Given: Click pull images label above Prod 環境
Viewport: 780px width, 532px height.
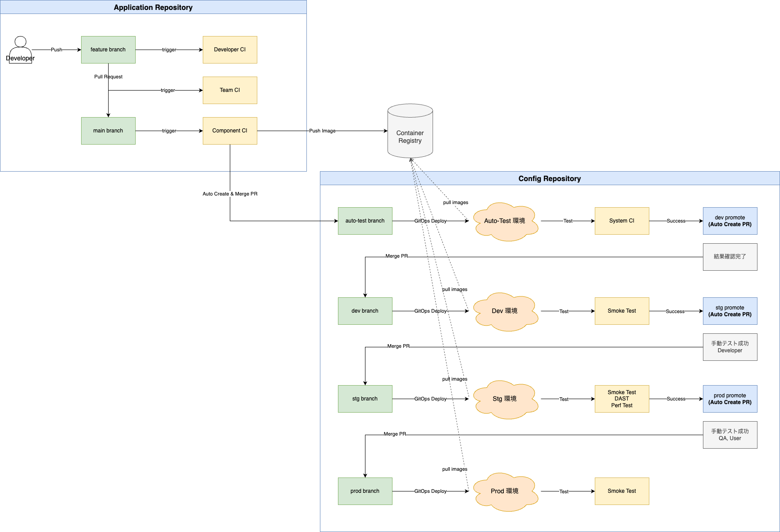Looking at the screenshot, I should [455, 469].
